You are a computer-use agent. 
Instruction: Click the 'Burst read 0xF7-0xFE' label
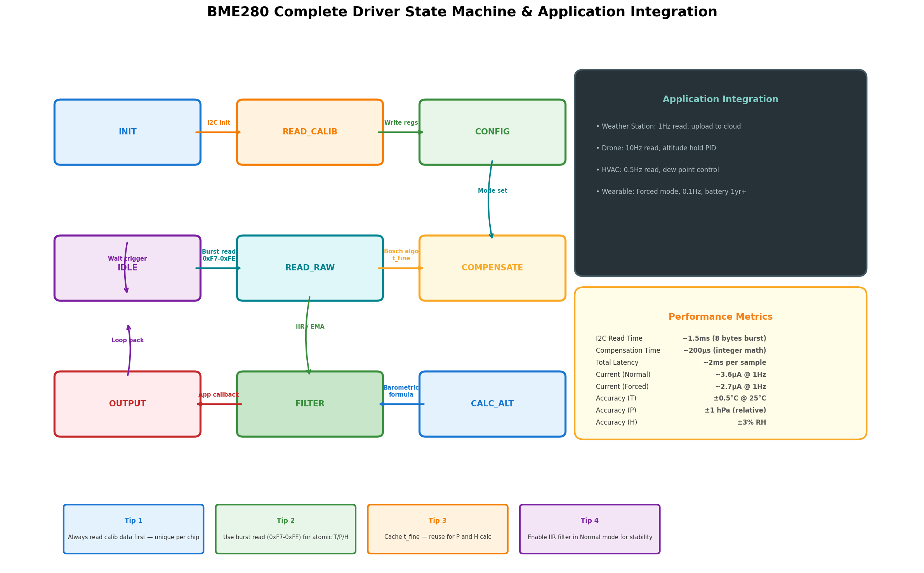click(x=219, y=255)
